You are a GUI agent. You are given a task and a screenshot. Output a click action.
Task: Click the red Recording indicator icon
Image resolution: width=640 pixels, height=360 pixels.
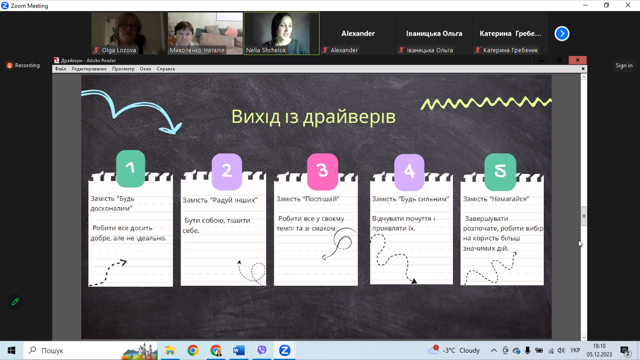(9, 65)
